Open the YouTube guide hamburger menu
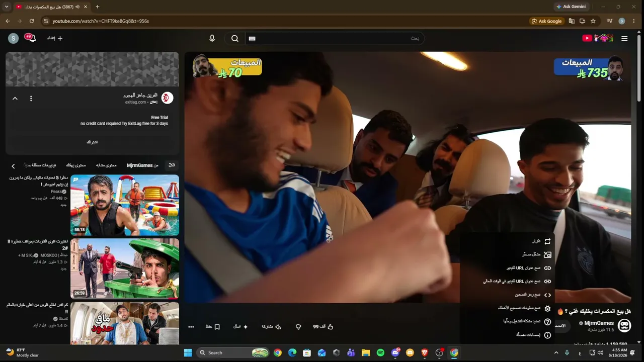Viewport: 644px width, 362px height. coord(624,38)
